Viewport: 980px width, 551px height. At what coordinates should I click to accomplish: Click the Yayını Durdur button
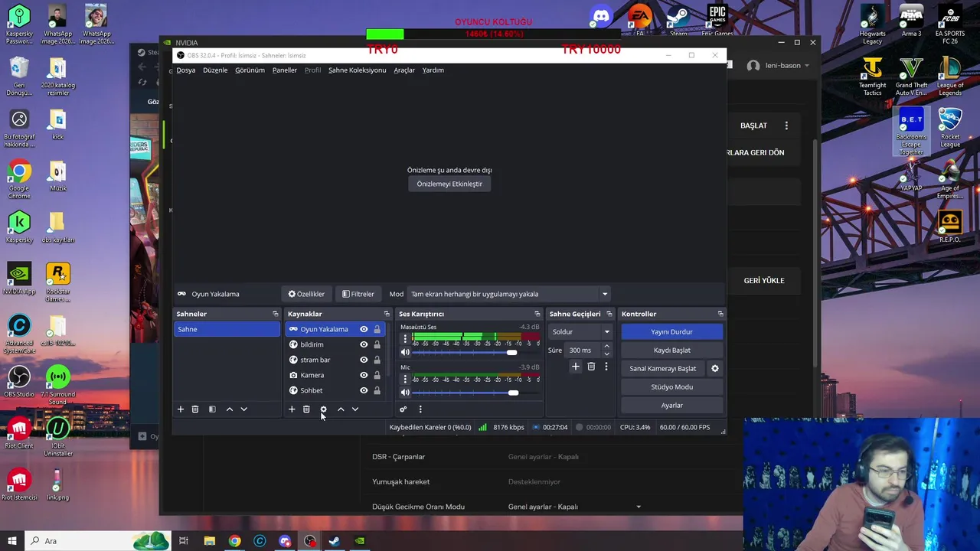point(671,331)
